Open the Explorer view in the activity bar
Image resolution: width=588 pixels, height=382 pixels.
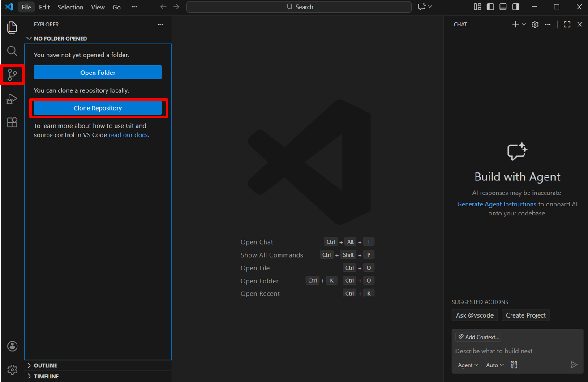[12, 27]
